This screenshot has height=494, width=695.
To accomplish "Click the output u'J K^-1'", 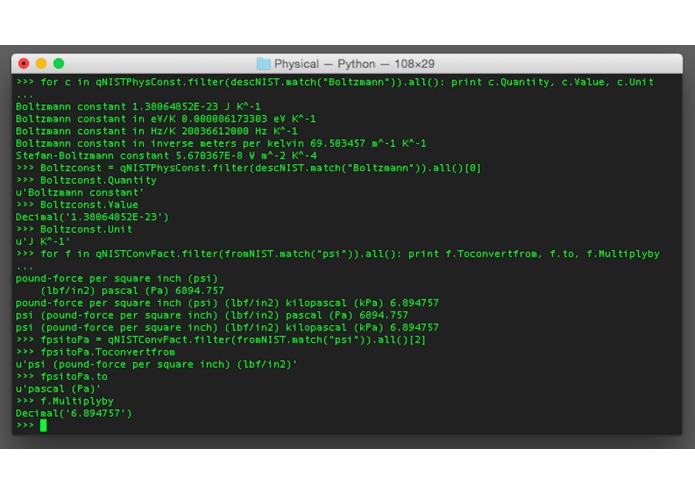I will pos(43,242).
